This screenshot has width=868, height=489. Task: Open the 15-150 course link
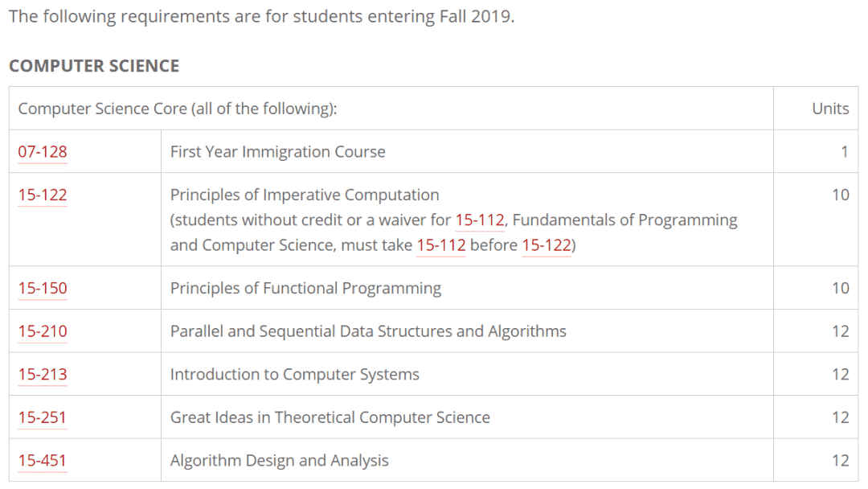click(43, 288)
